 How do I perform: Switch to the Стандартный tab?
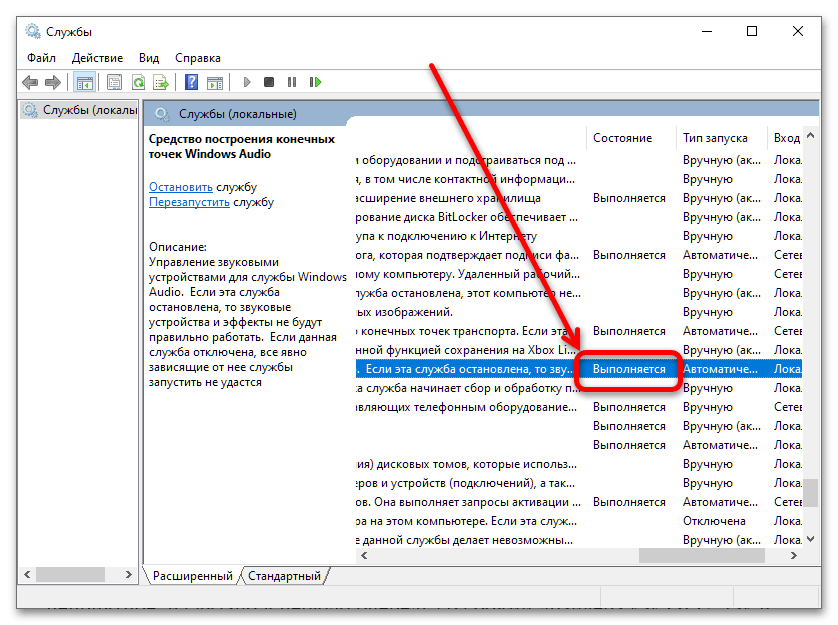[x=284, y=576]
